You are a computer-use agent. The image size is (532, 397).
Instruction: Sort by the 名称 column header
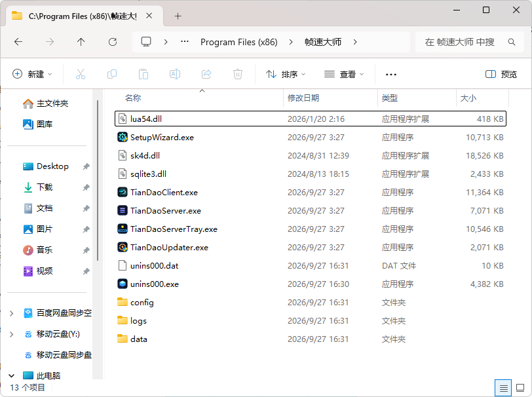(133, 98)
